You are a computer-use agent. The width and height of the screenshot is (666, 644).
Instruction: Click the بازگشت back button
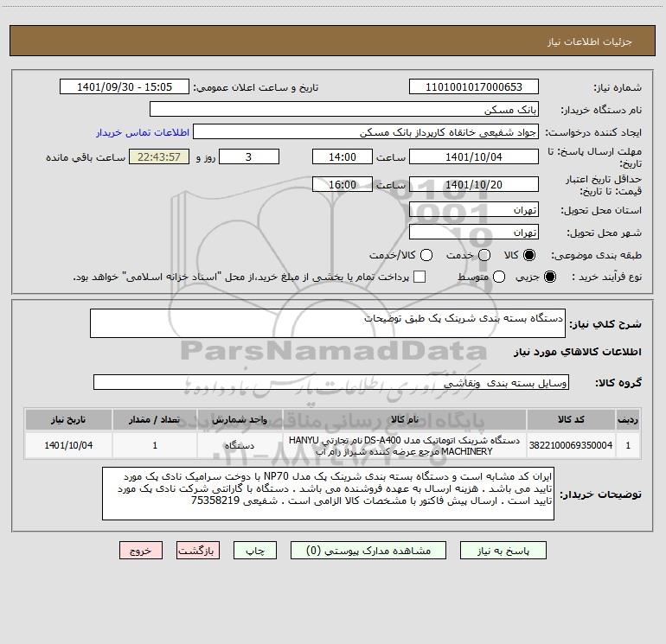pyautogui.click(x=198, y=550)
